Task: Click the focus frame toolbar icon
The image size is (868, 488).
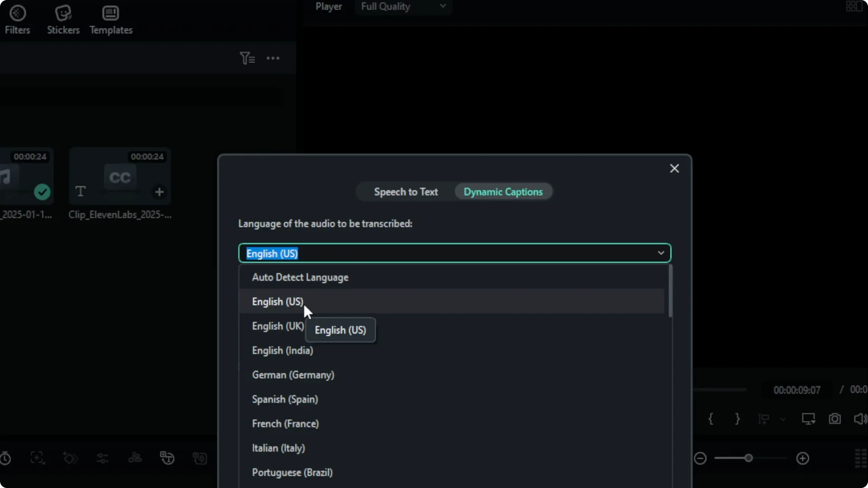Action: [x=38, y=458]
